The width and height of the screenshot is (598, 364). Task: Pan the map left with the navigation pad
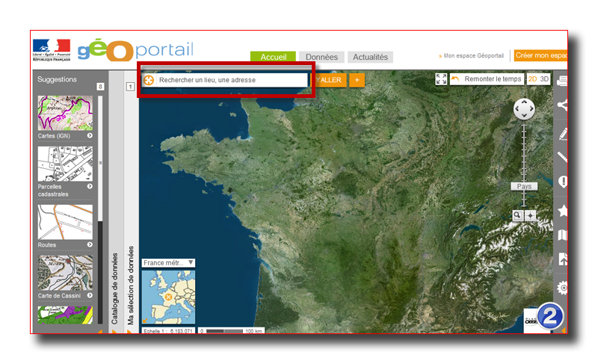pyautogui.click(x=517, y=108)
